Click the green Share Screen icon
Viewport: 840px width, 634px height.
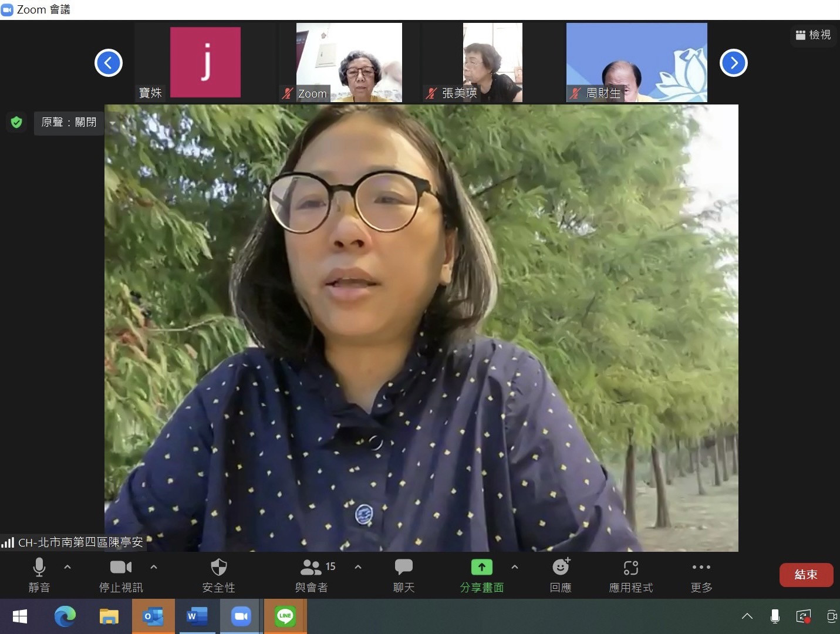point(481,568)
